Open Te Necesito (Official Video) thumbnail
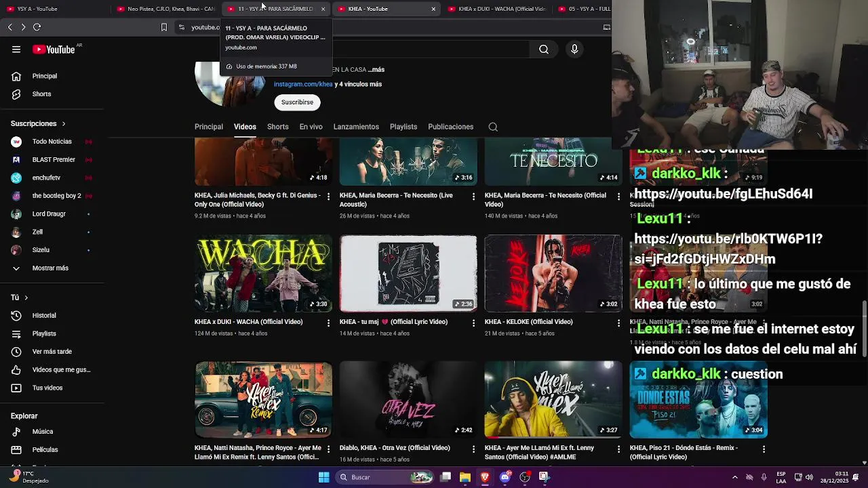 pyautogui.click(x=553, y=161)
